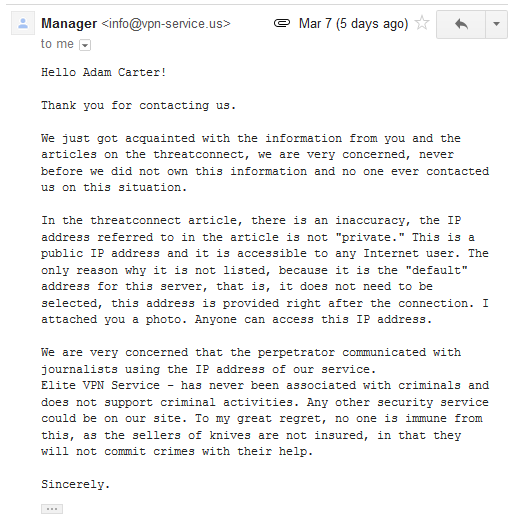
Task: Click the 'to me' recipient text
Action: 57,44
